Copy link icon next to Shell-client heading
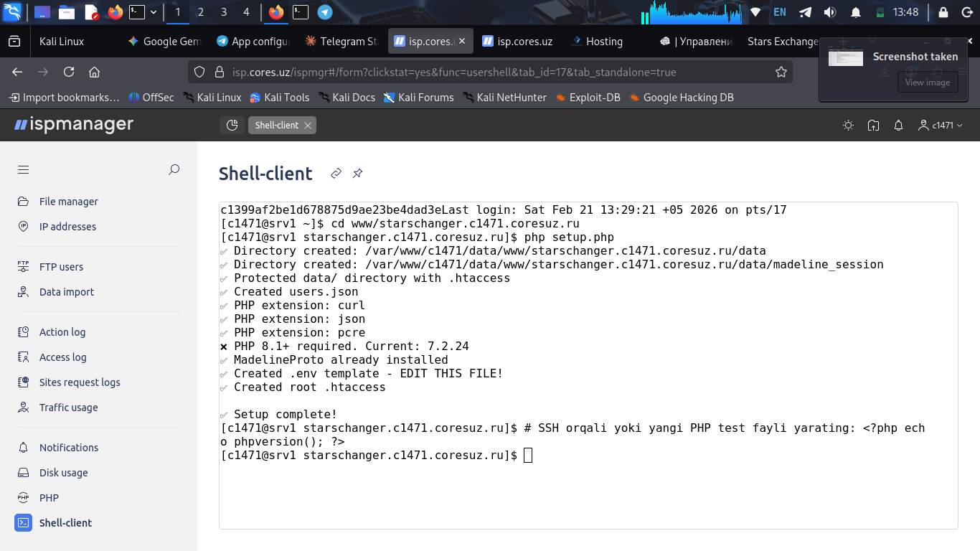 336,174
